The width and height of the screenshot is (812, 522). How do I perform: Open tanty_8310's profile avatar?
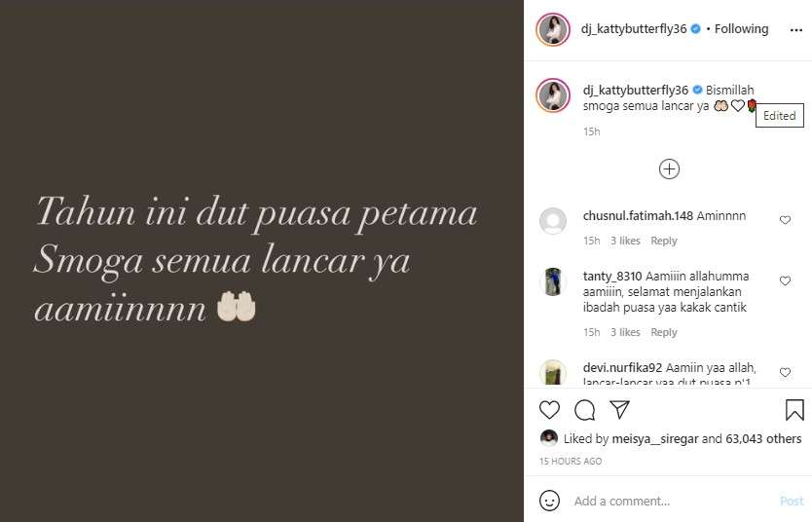[x=553, y=281]
